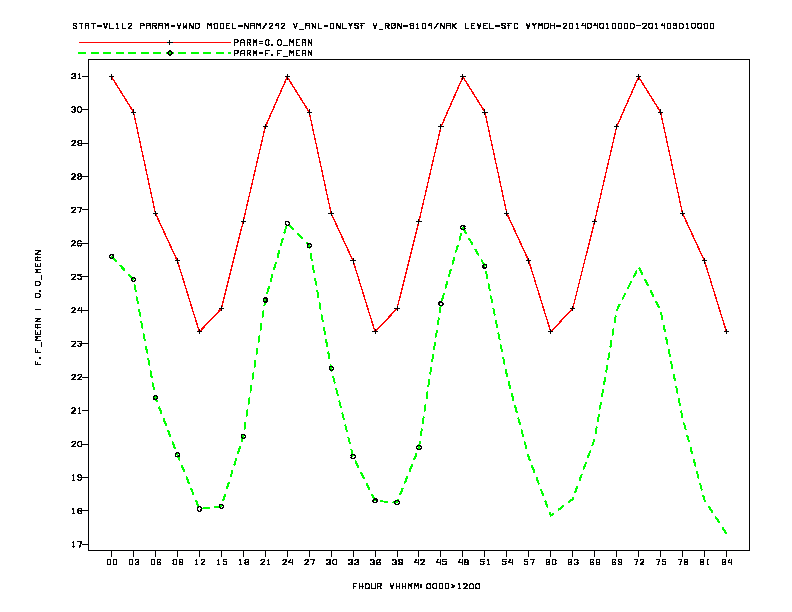Click x-axis tick label 21
Screen dimensions: 792x612
pyautogui.click(x=265, y=562)
